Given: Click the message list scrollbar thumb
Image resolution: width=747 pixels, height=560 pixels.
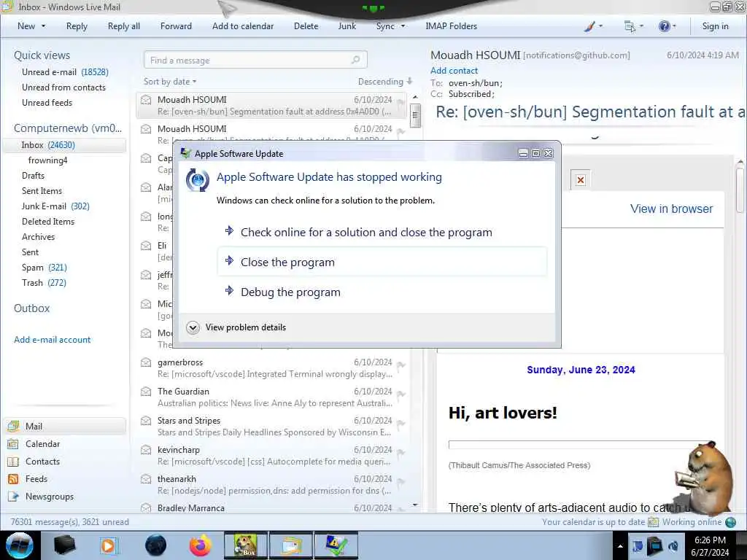Looking at the screenshot, I should [x=415, y=116].
